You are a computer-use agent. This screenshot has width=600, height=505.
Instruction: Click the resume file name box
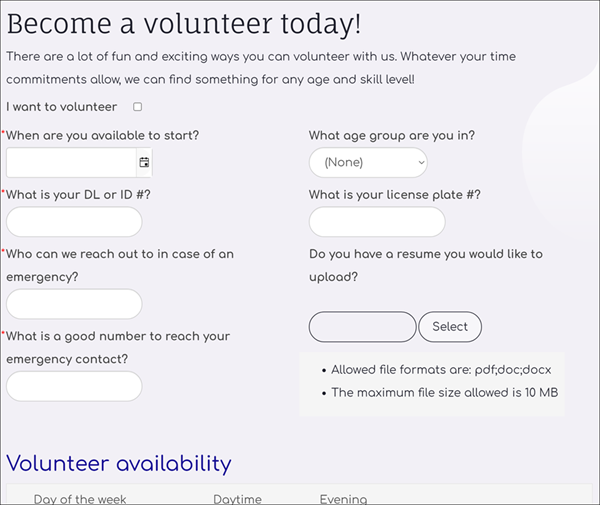(362, 327)
